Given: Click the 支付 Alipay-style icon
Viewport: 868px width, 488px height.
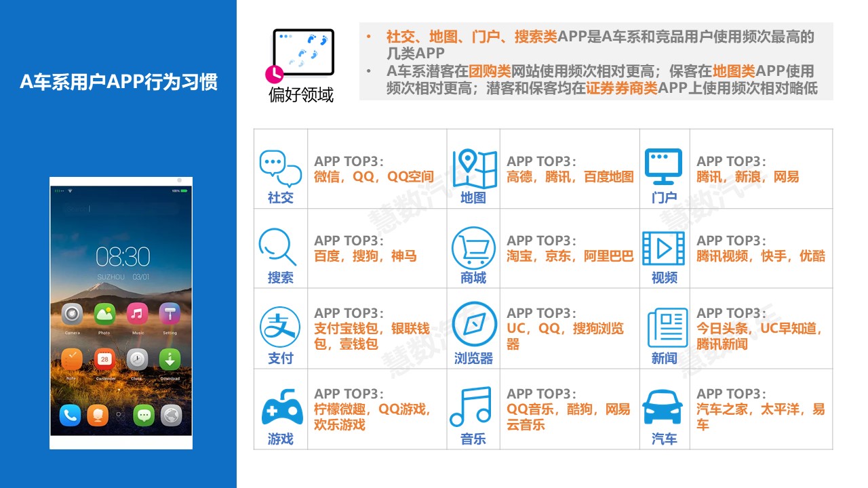Looking at the screenshot, I should point(280,327).
